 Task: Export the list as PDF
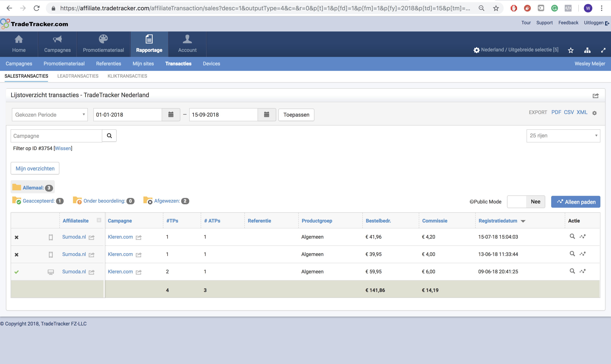pos(556,112)
